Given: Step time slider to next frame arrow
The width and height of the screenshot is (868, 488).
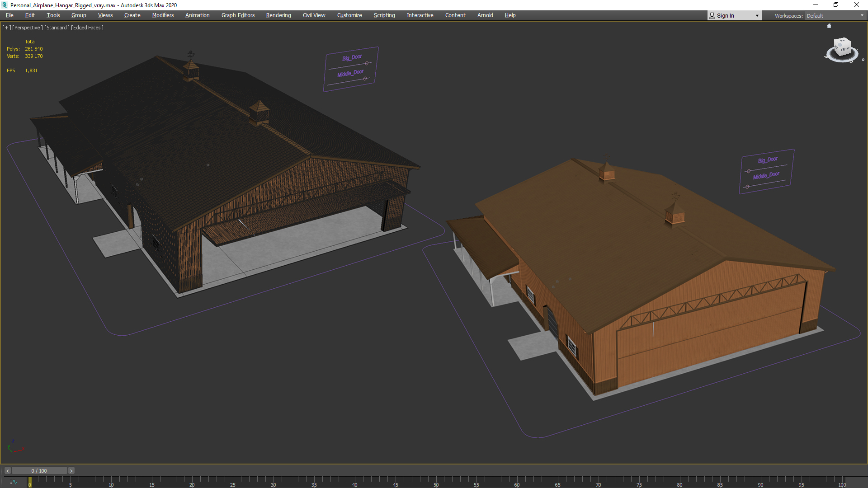Looking at the screenshot, I should pyautogui.click(x=71, y=471).
